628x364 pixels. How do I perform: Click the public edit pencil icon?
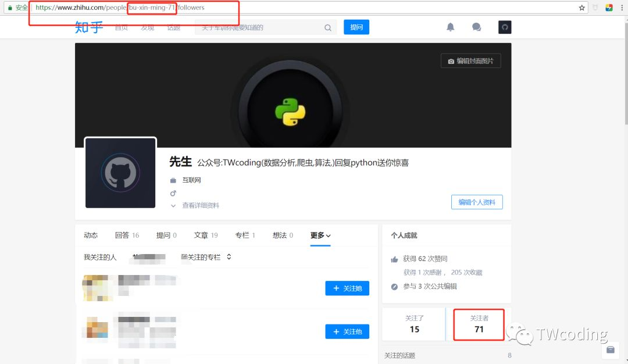[x=394, y=287]
